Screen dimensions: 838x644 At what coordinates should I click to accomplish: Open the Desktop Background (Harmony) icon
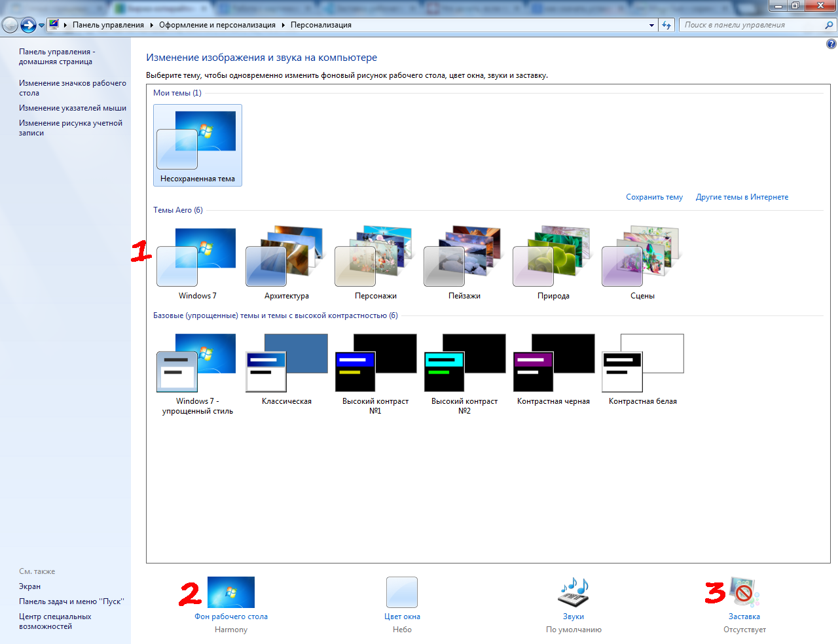[x=230, y=592]
